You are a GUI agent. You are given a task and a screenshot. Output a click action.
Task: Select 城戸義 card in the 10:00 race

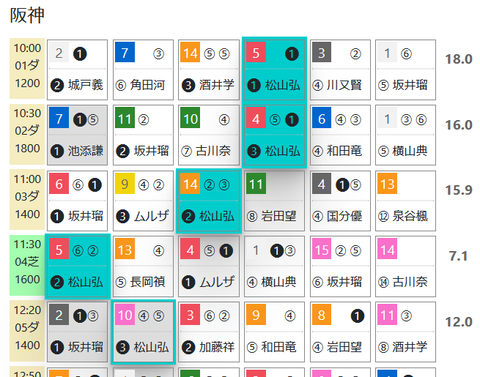point(77,70)
